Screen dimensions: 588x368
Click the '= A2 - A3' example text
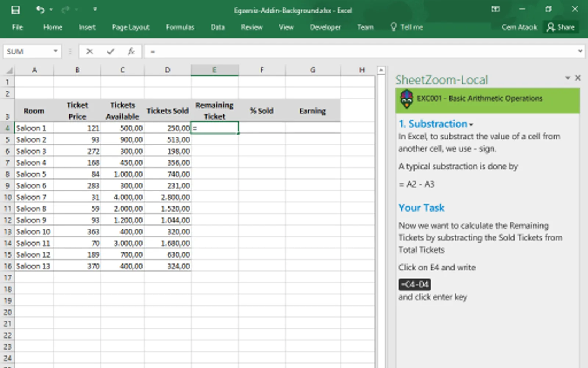[417, 184]
